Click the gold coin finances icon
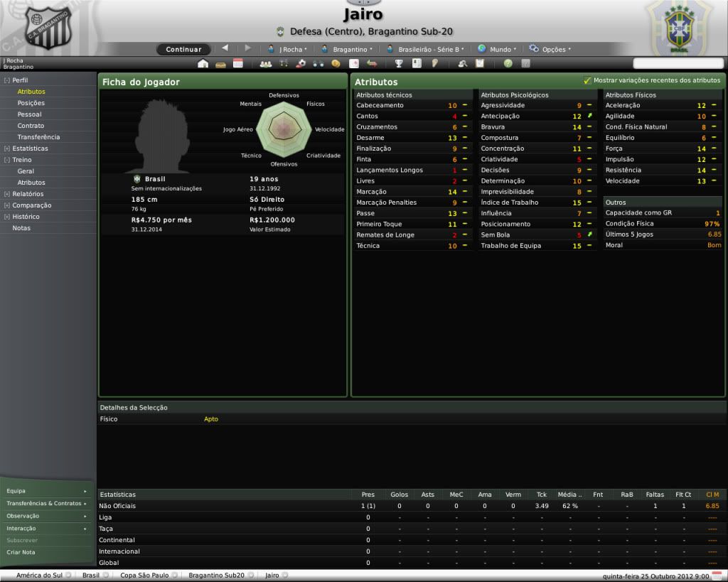This screenshot has height=582, width=728. (x=336, y=63)
